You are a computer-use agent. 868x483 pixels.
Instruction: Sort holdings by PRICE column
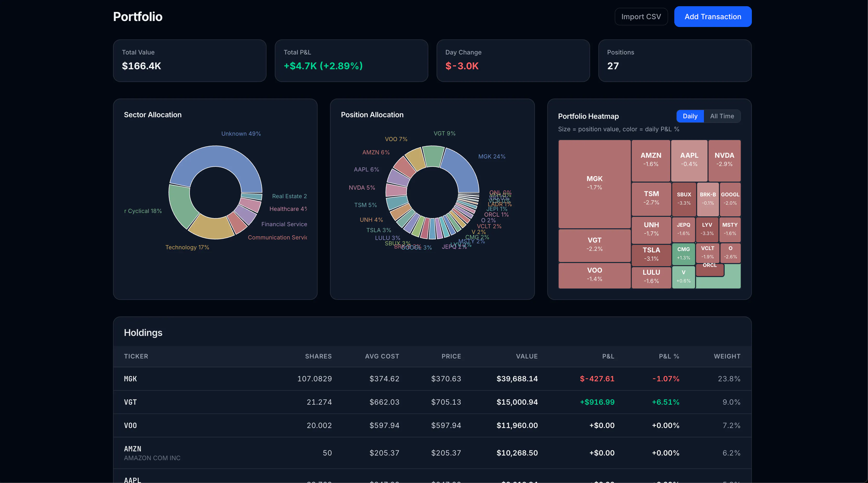pyautogui.click(x=451, y=356)
